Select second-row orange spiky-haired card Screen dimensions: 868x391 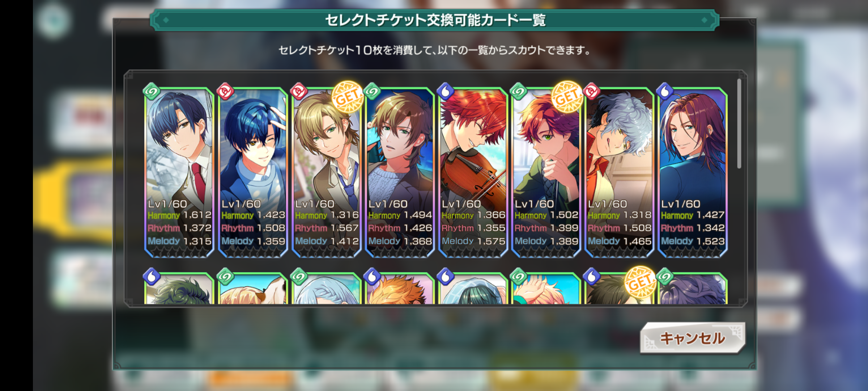pos(400,288)
